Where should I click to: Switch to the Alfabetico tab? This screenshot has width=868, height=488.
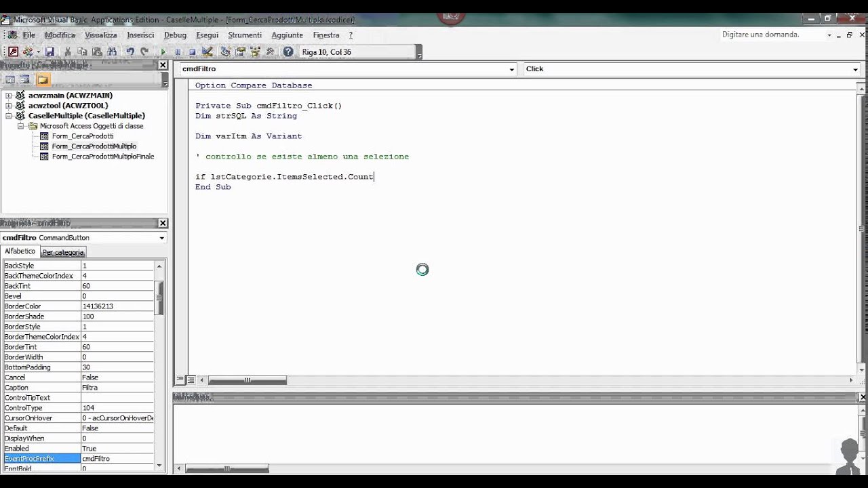coord(20,251)
